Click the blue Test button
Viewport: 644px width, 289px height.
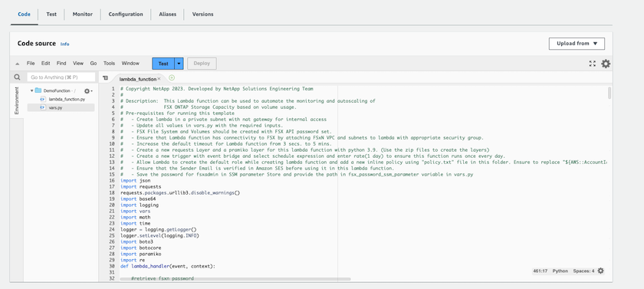[x=163, y=64]
